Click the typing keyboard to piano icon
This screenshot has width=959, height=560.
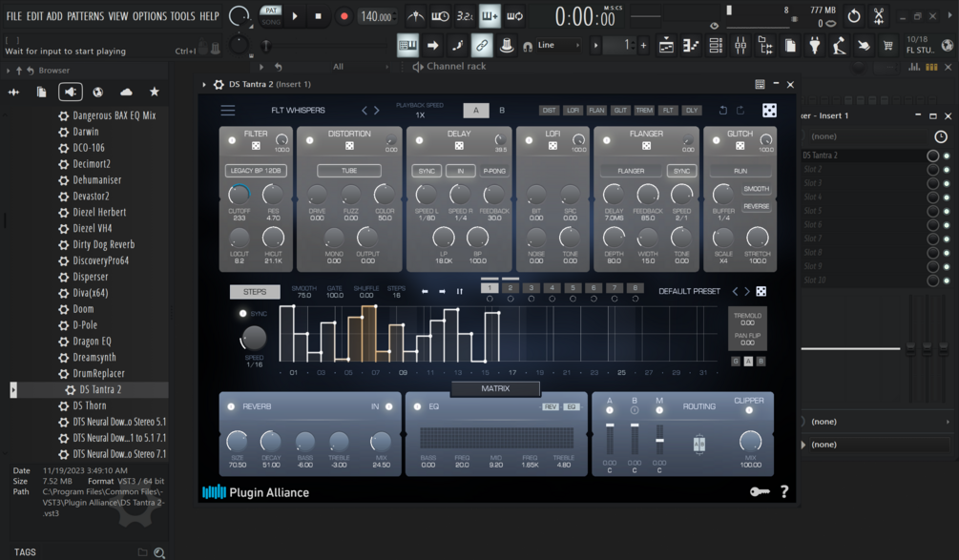(x=407, y=45)
